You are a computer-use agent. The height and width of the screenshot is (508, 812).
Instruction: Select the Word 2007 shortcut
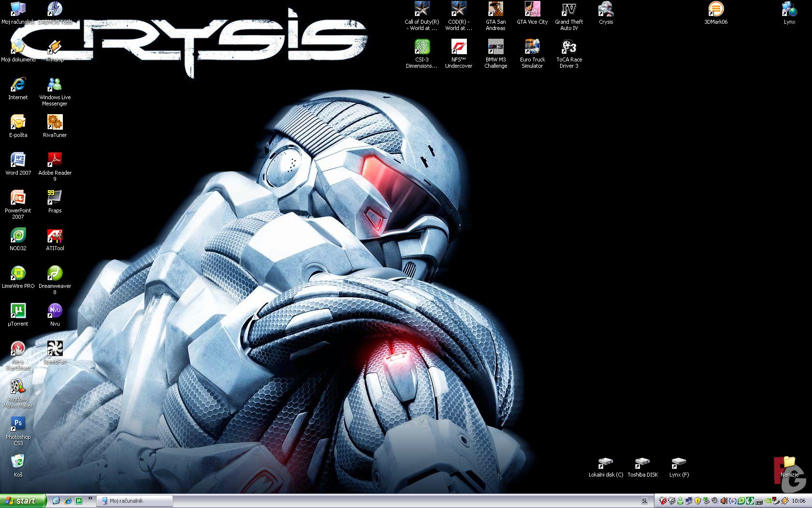tap(18, 164)
